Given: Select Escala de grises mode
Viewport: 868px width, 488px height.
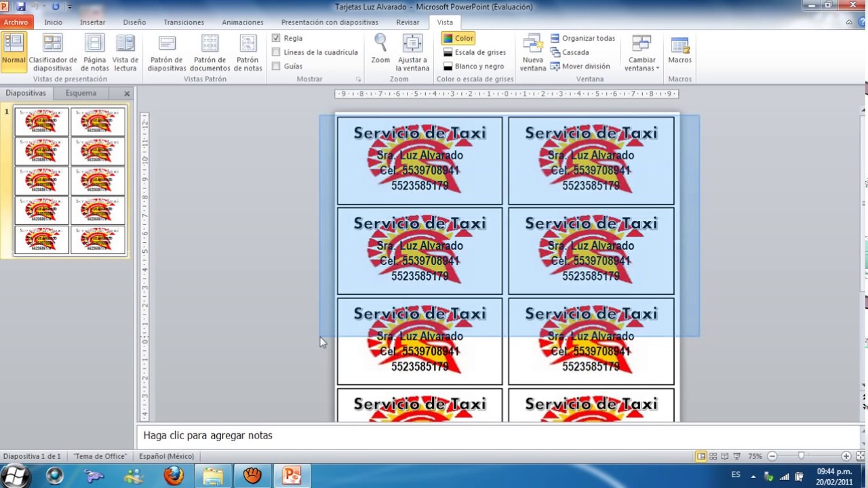Looking at the screenshot, I should [x=475, y=52].
